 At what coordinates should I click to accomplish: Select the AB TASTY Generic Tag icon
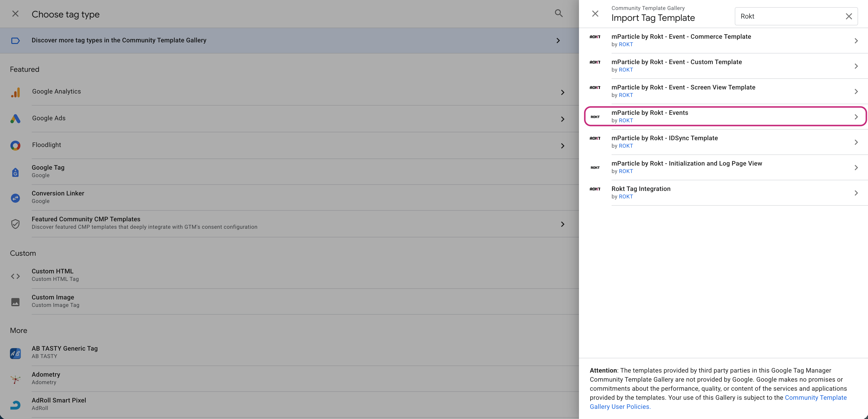15,353
